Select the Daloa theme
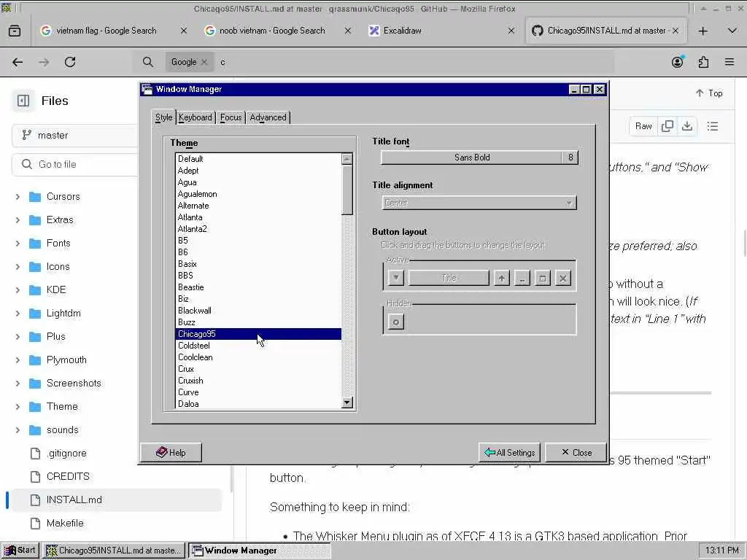Screen dimensions: 747x560 coord(258,404)
